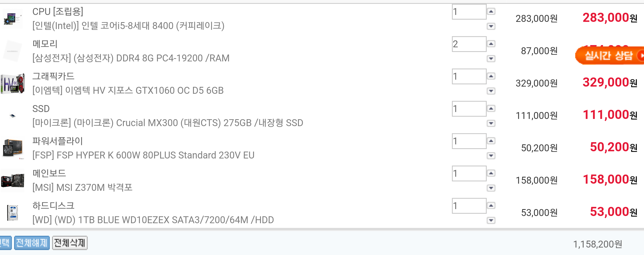The height and width of the screenshot is (255, 644).
Task: Increase hard disk quantity up arrow
Action: coord(491,205)
